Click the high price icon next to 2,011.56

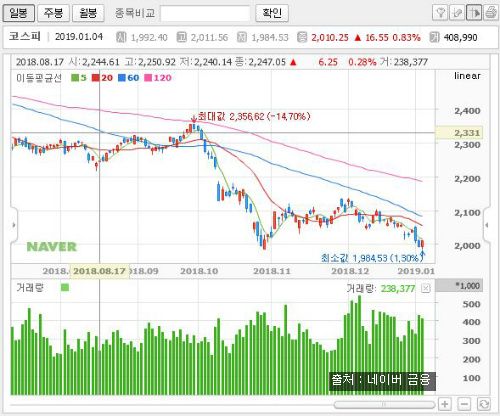[x=181, y=37]
